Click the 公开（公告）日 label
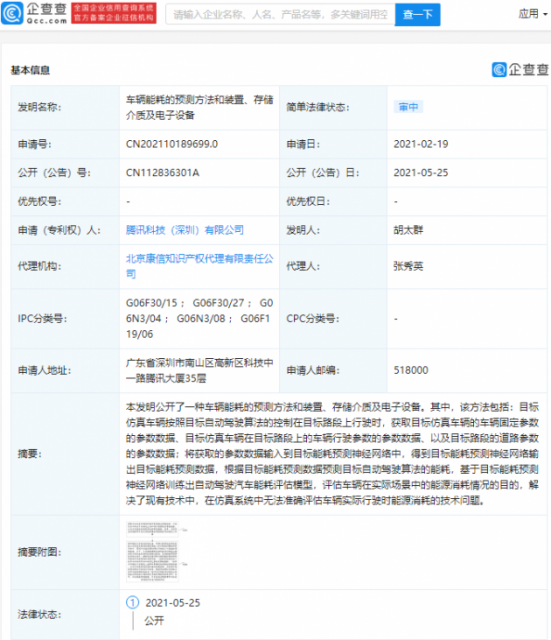The width and height of the screenshot is (551, 640). click(323, 173)
